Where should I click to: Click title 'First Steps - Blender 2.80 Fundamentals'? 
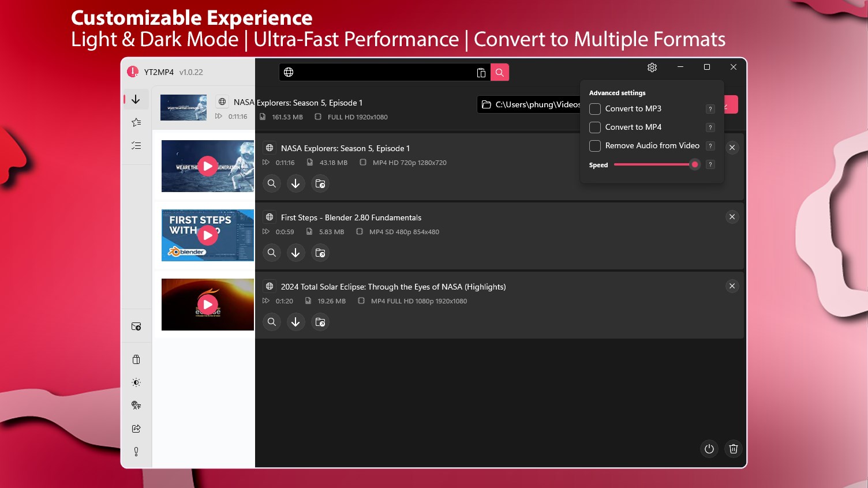pyautogui.click(x=351, y=217)
